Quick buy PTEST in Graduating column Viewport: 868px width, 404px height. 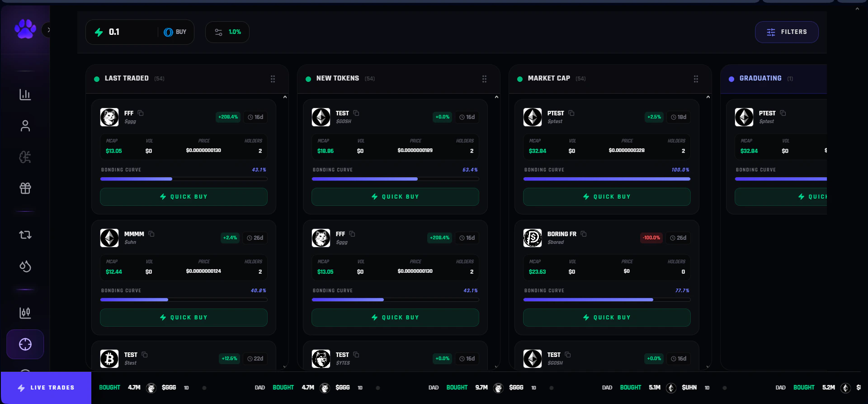(x=781, y=197)
